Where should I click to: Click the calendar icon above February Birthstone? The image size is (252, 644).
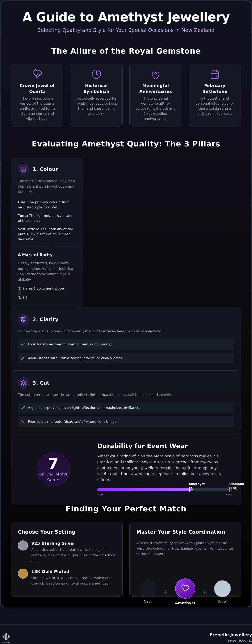215,74
